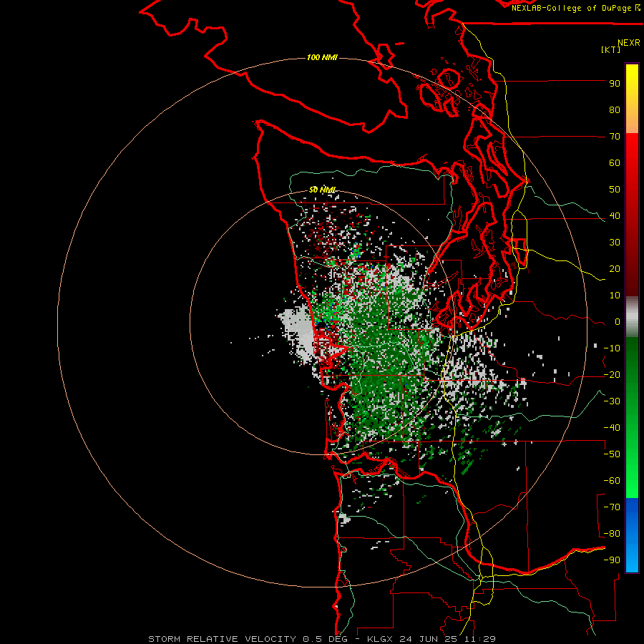Viewport: 644px width, 644px height.
Task: Click the -70 scale value
Action: point(612,507)
